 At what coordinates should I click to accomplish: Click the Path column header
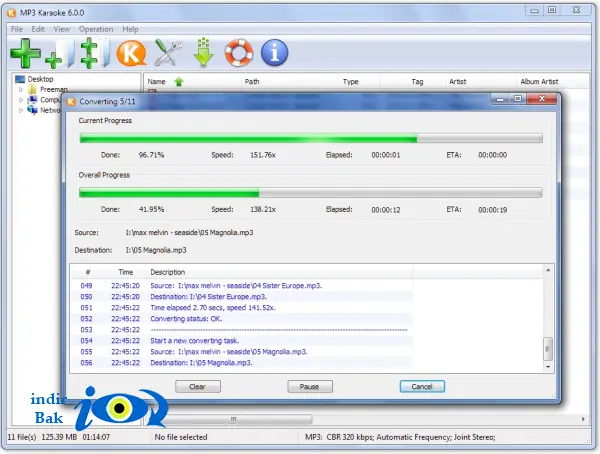[290, 82]
